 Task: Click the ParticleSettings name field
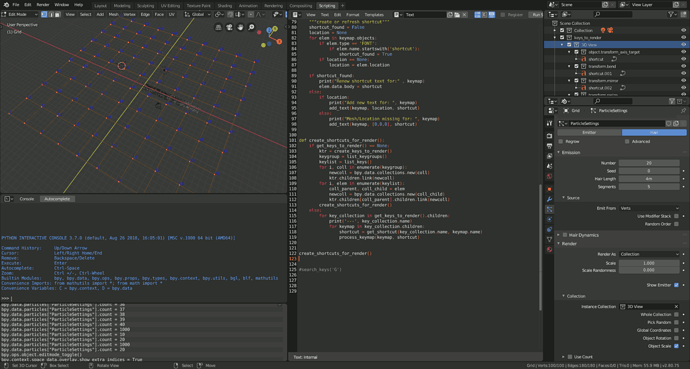616,124
